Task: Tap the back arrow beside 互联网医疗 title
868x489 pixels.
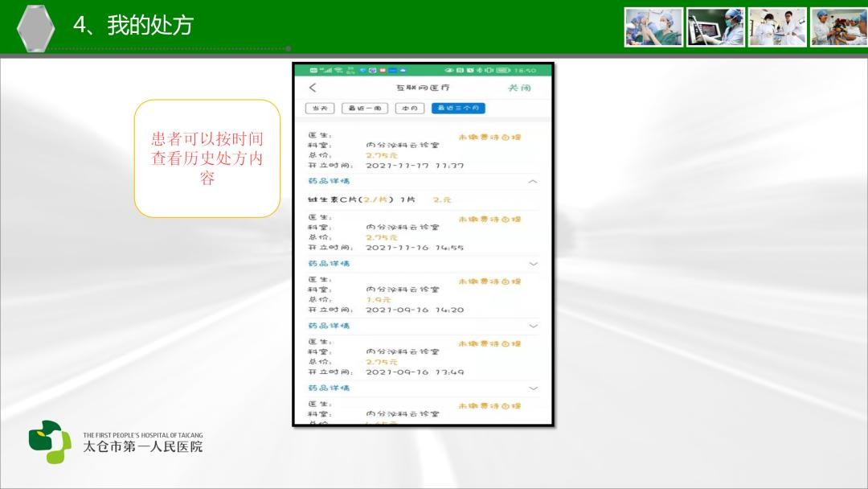Action: point(313,88)
